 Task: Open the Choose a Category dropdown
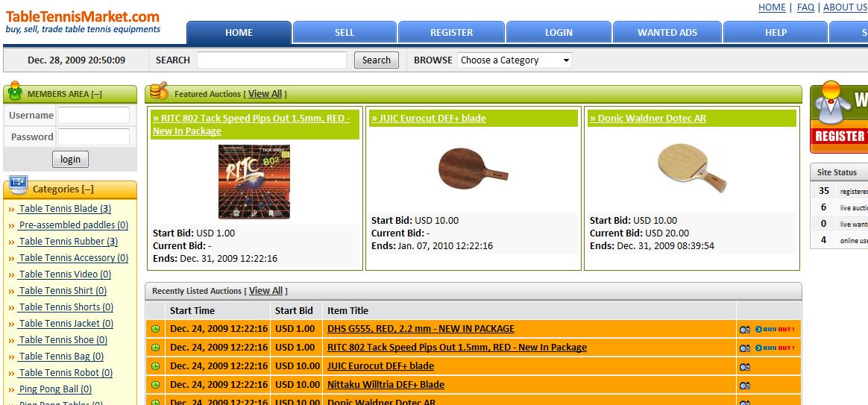pos(515,60)
